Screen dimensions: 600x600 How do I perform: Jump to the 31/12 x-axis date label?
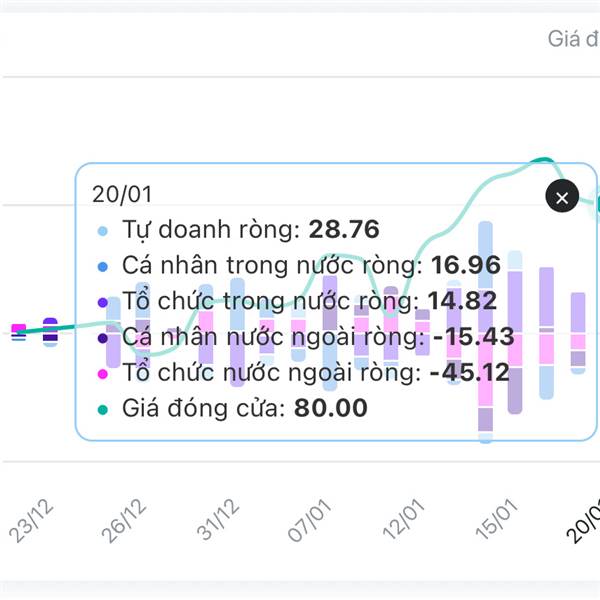point(217,521)
